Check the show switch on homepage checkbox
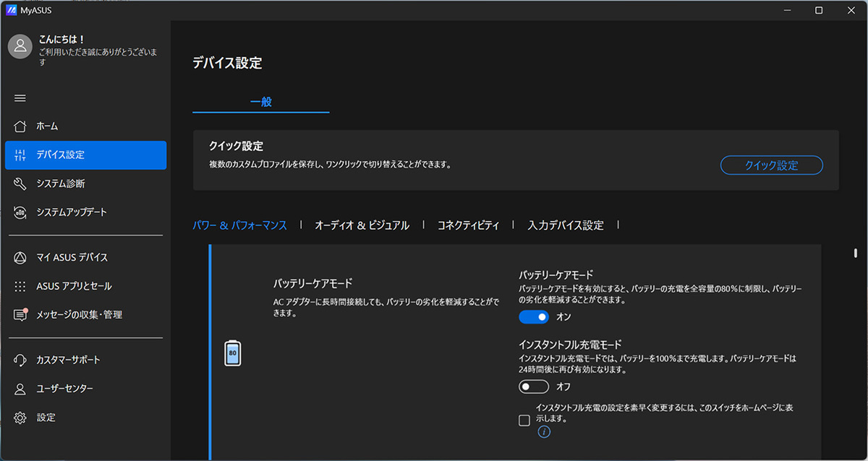Image resolution: width=868 pixels, height=461 pixels. tap(524, 421)
